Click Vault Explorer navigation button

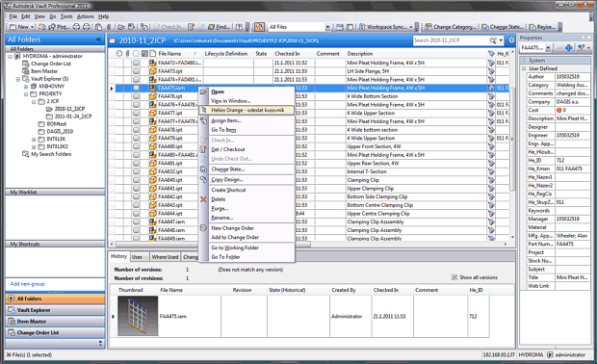(x=55, y=310)
